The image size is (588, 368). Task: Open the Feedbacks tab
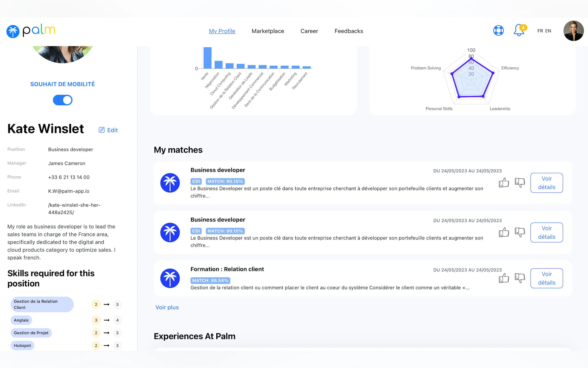tap(349, 31)
